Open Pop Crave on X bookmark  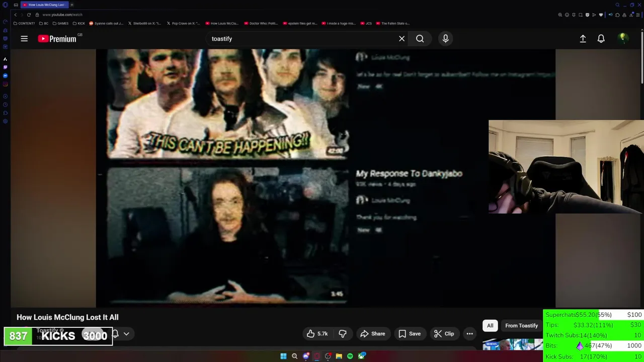(x=183, y=23)
